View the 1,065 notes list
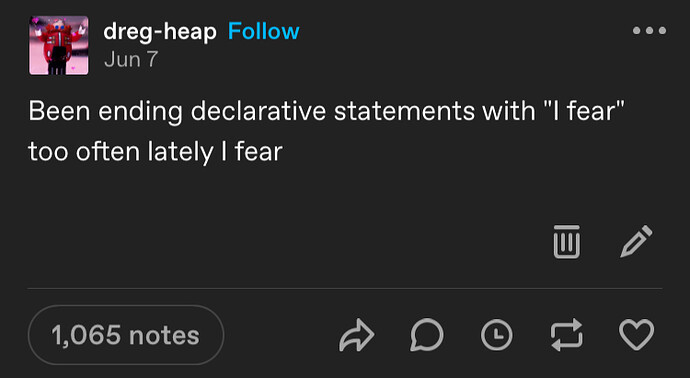This screenshot has width=690, height=378. 126,335
